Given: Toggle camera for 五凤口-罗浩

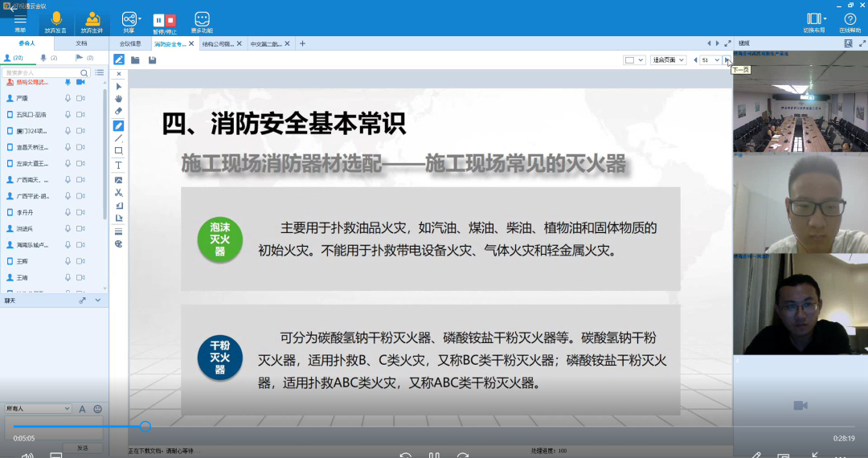Looking at the screenshot, I should (x=80, y=114).
